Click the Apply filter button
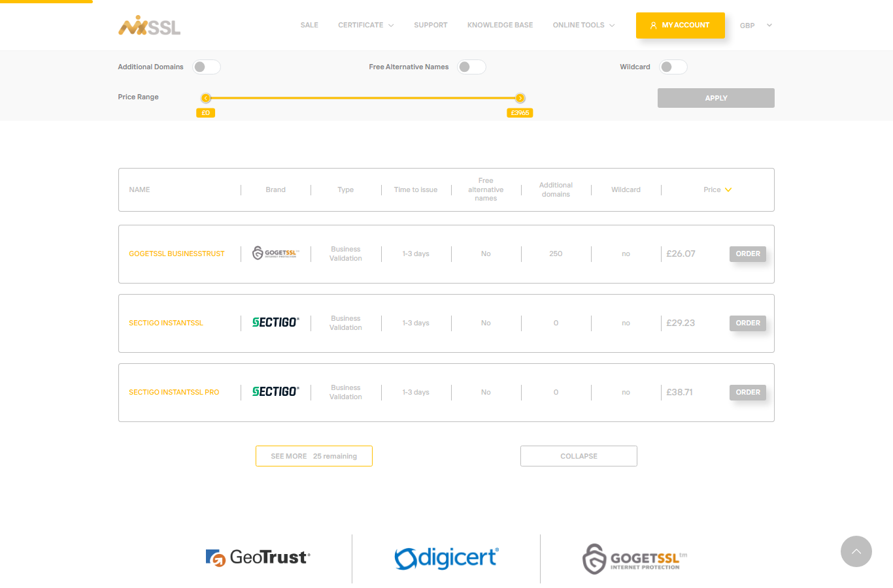Image resolution: width=893 pixels, height=588 pixels. tap(716, 98)
